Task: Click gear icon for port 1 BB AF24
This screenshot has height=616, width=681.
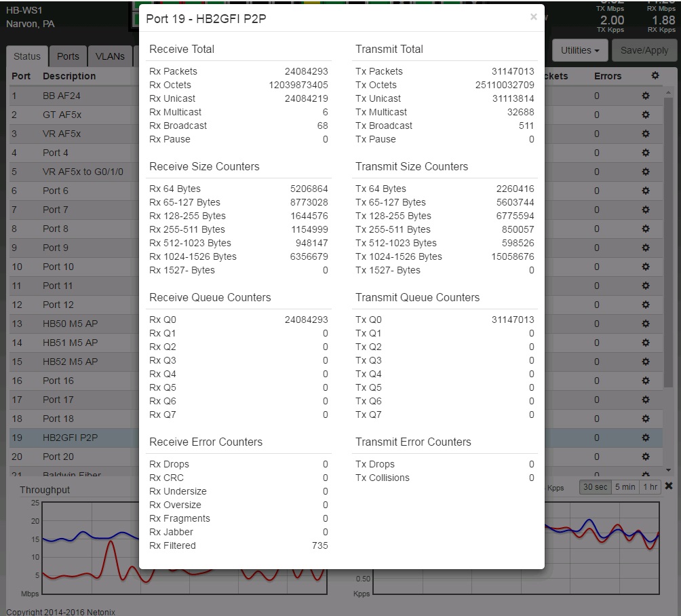Action: [x=646, y=96]
